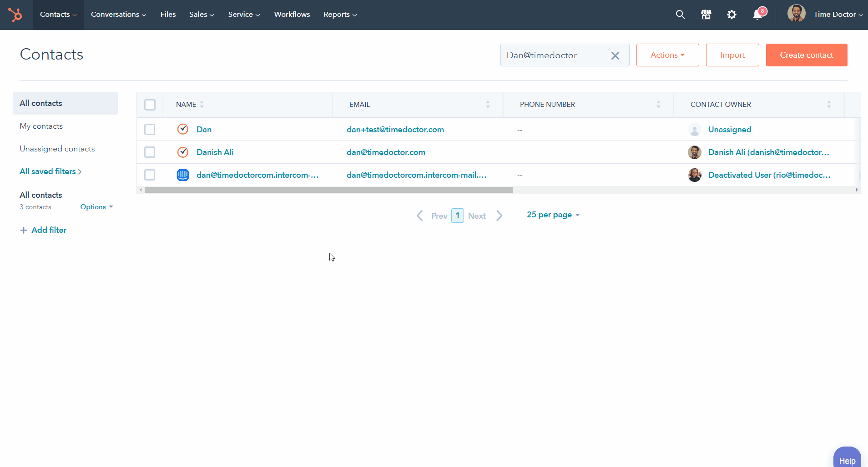Open the Time Doctor account dropdown
868x467 pixels.
(838, 15)
